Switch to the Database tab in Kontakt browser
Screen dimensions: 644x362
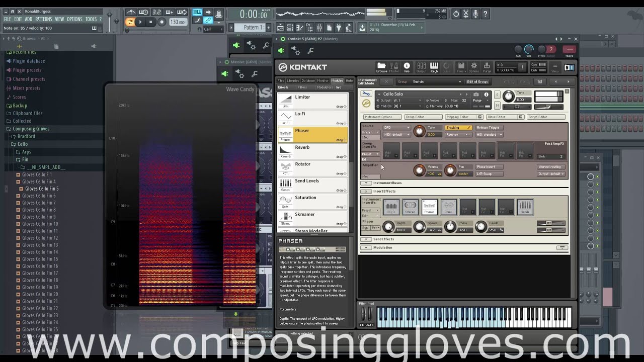(x=308, y=80)
